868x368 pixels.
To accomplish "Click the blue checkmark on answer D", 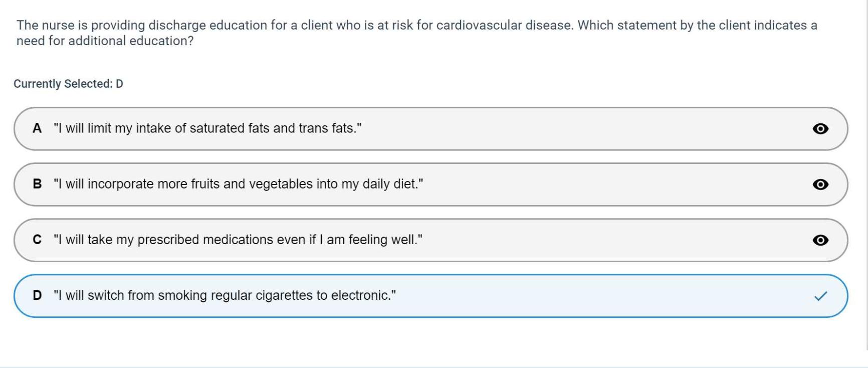I will tap(820, 296).
